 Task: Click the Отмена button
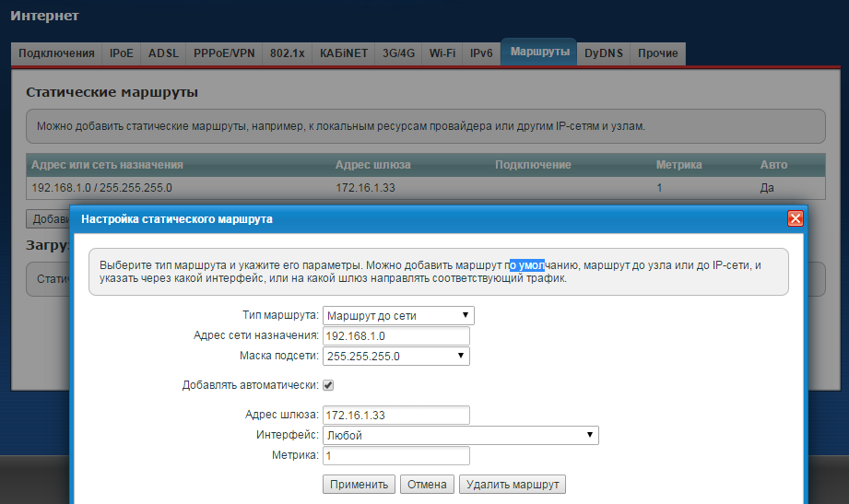coord(427,485)
